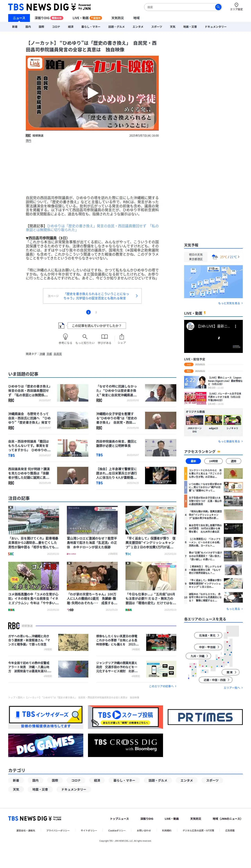
Task: Click もっと動画を見る link
Action: (x=230, y=441)
